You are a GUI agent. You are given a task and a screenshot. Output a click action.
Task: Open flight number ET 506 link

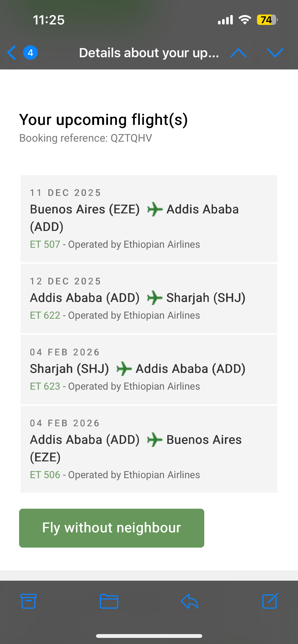[x=45, y=475]
